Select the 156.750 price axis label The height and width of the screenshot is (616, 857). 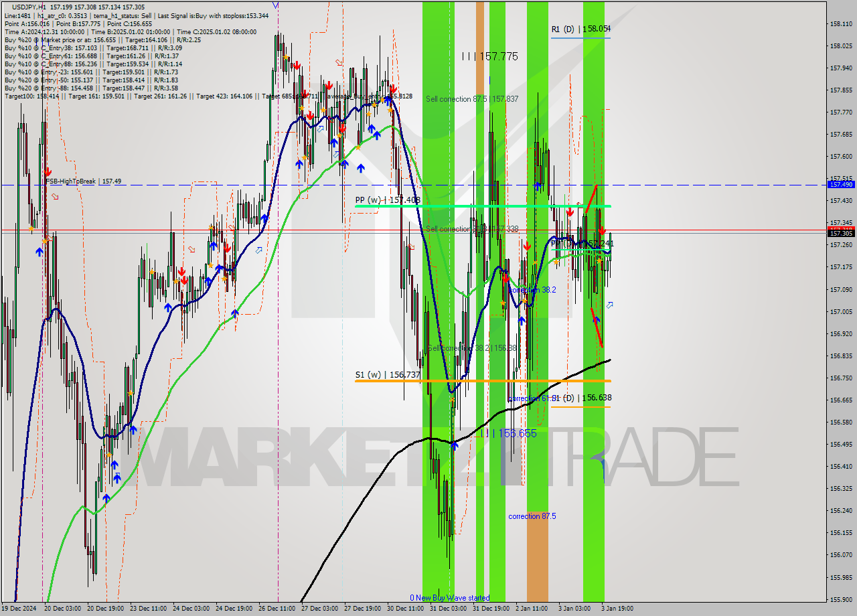841,378
